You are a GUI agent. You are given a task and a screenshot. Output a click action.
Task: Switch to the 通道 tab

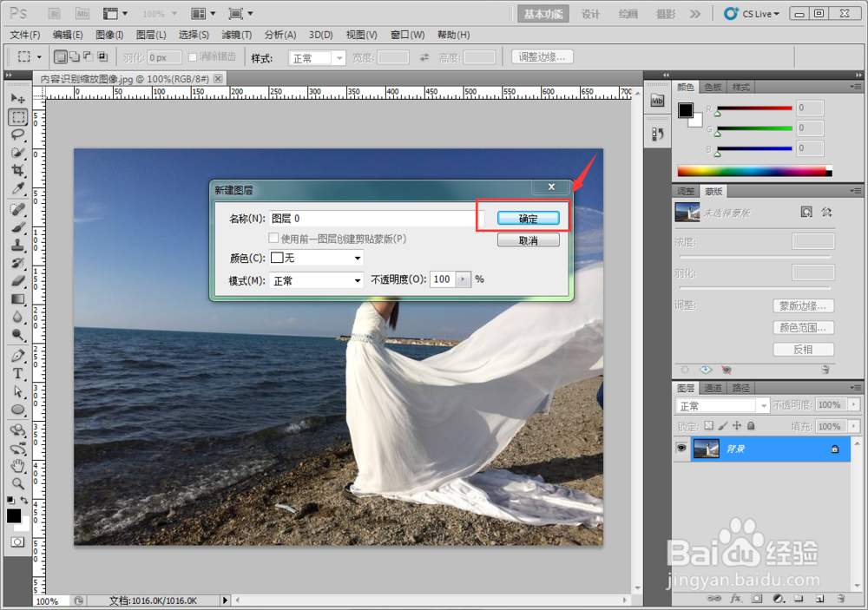(714, 388)
